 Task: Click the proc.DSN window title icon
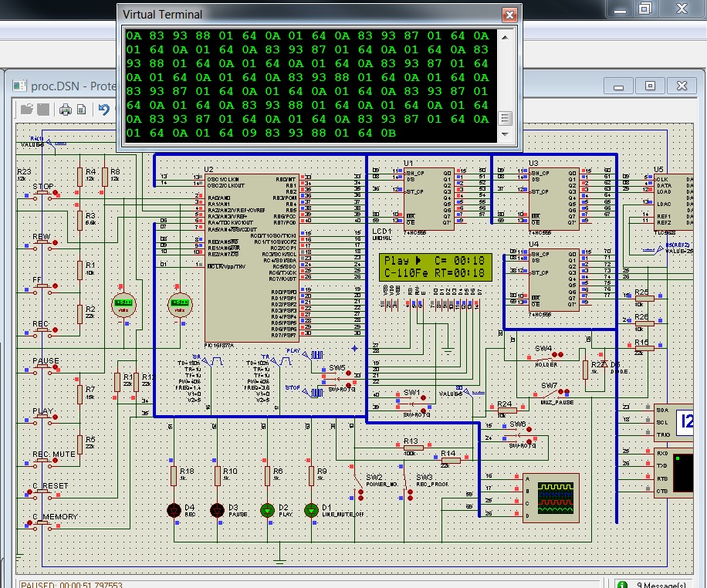[x=19, y=86]
